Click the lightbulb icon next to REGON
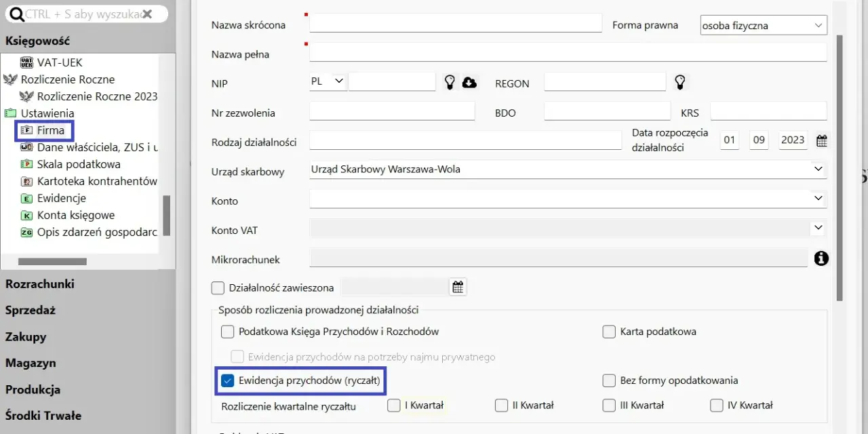 (x=680, y=82)
